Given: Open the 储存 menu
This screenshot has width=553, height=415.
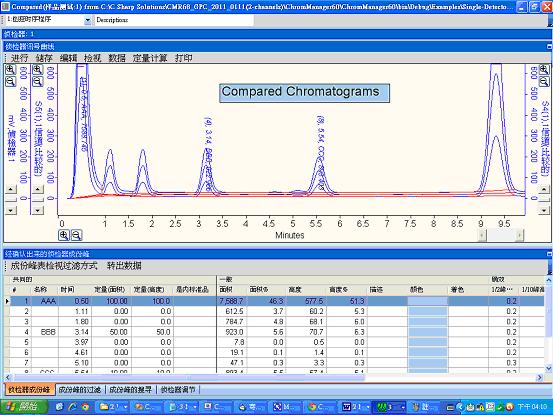Looking at the screenshot, I should [x=44, y=58].
